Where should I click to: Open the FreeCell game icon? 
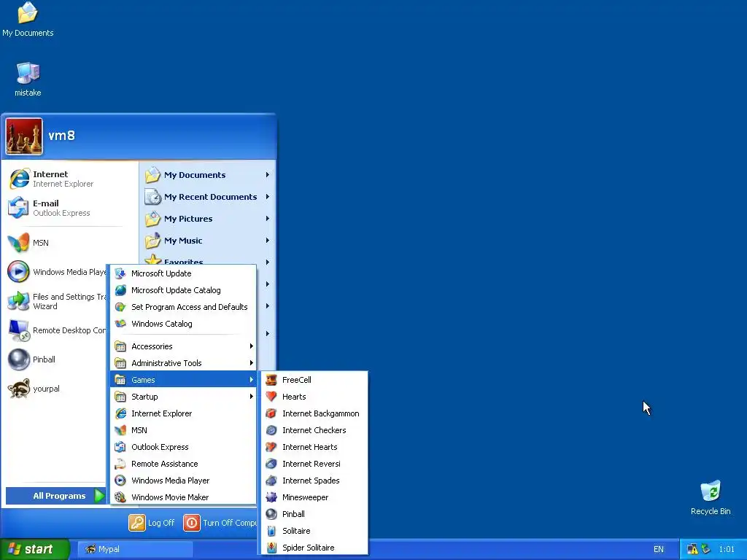[271, 380]
